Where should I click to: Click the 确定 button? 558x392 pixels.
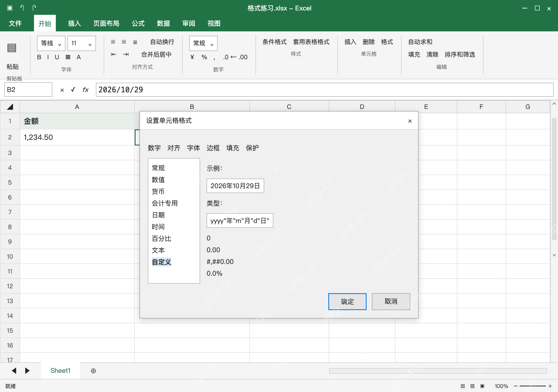pyautogui.click(x=347, y=301)
